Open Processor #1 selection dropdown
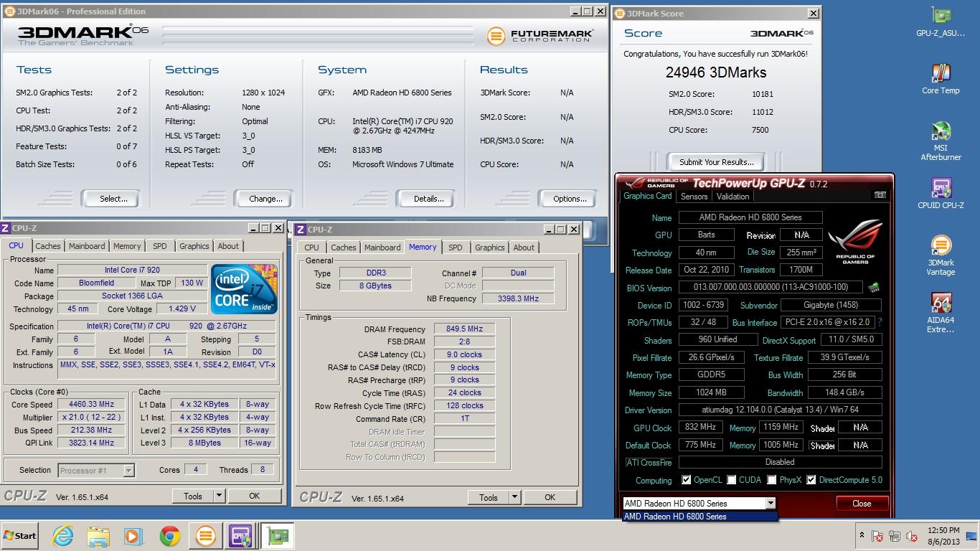This screenshot has height=551, width=980. click(x=129, y=471)
